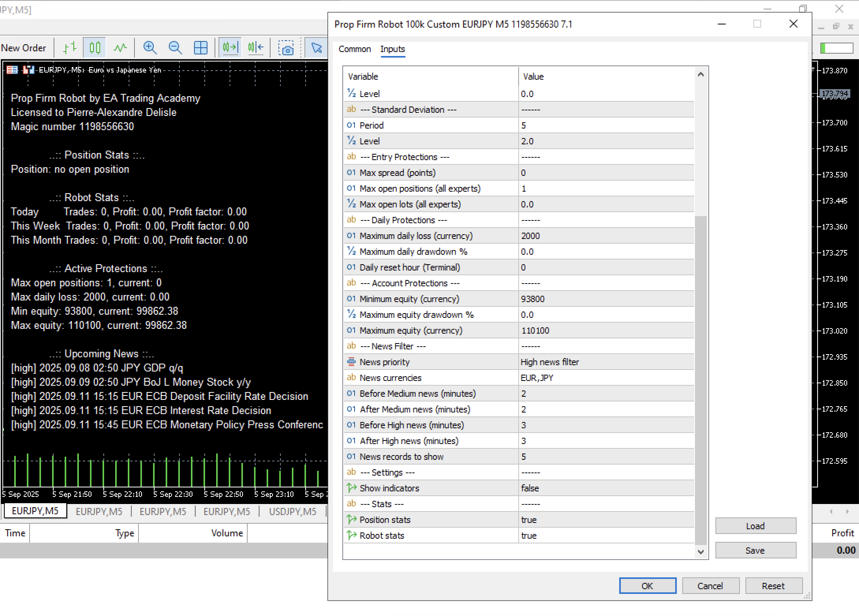Toggle chart shift icon
Screen dimensions: 859x616
point(256,48)
